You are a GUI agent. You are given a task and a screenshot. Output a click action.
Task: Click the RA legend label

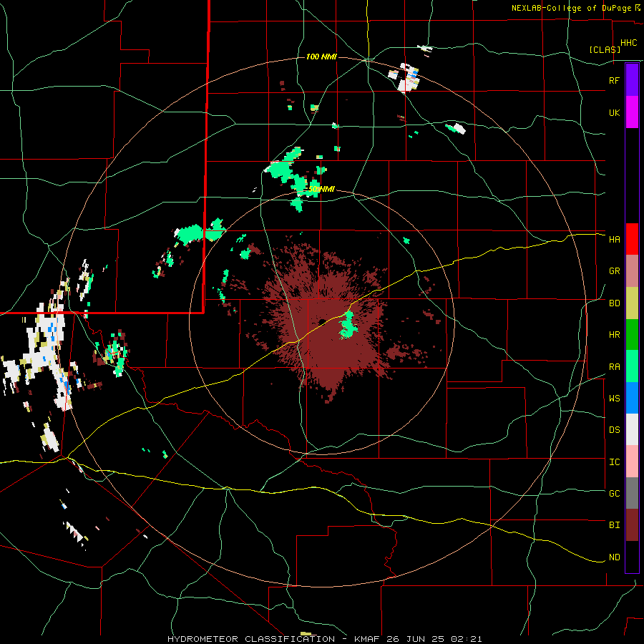[614, 367]
